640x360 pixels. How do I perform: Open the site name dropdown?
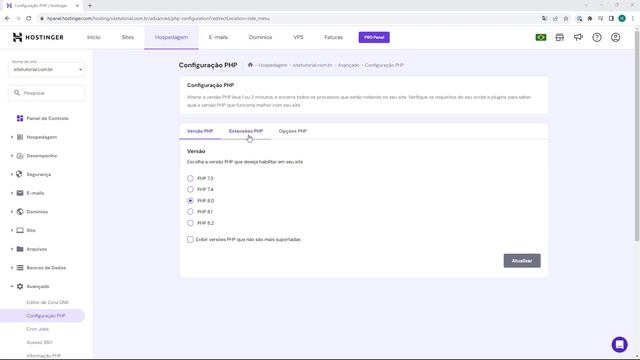[47, 69]
